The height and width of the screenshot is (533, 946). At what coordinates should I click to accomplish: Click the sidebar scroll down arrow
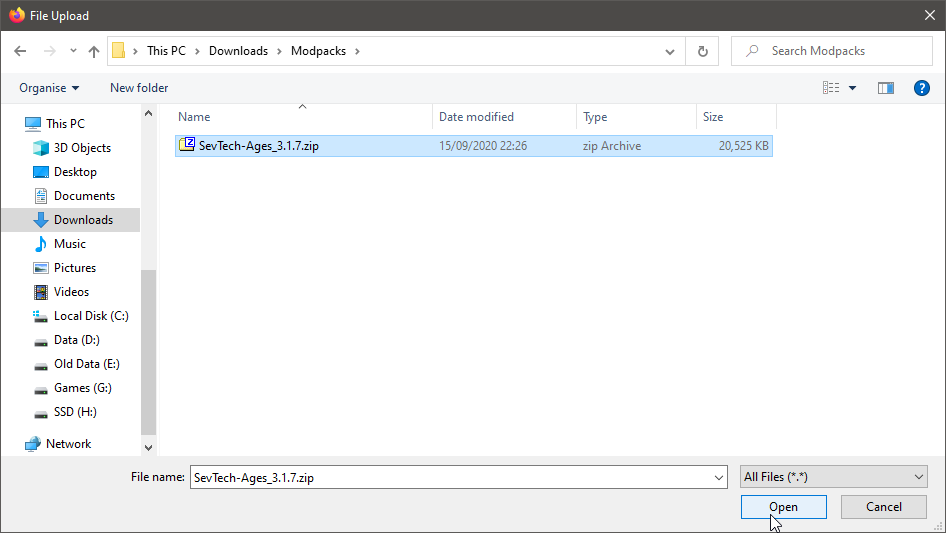(148, 448)
